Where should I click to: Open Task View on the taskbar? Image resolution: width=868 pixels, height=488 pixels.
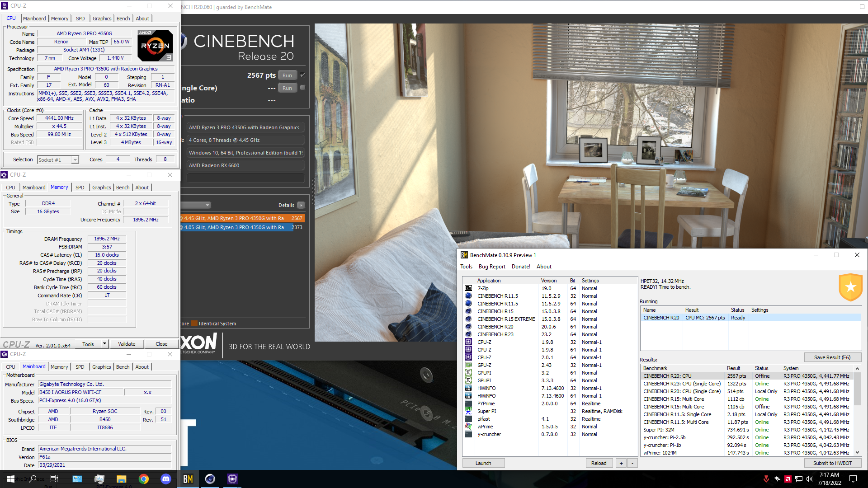pos(54,479)
